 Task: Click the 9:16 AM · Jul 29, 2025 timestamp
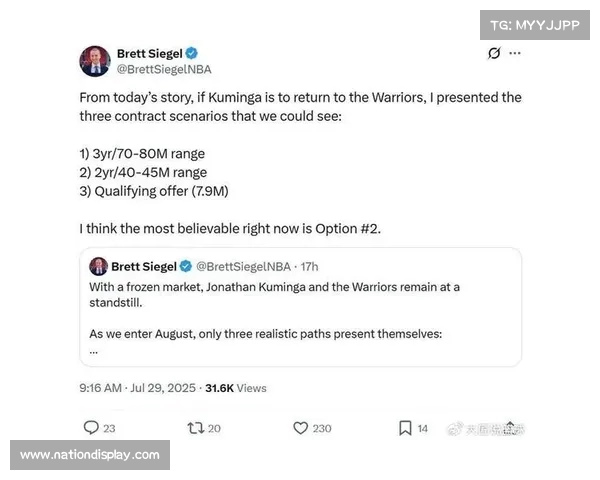point(138,387)
